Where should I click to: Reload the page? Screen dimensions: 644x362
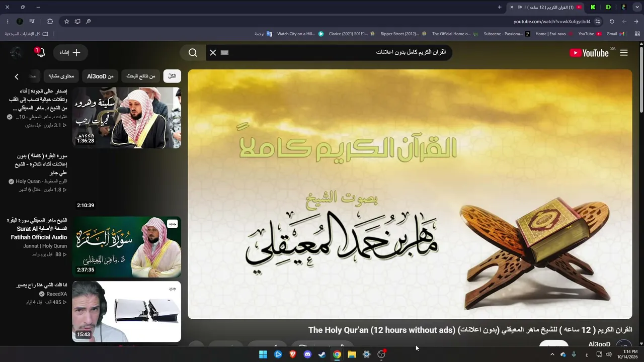(x=612, y=22)
